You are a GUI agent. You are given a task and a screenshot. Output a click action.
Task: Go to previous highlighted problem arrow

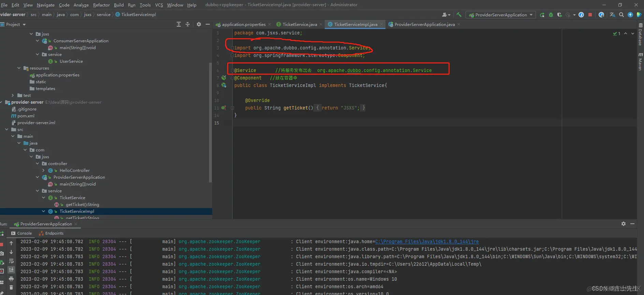coord(626,33)
